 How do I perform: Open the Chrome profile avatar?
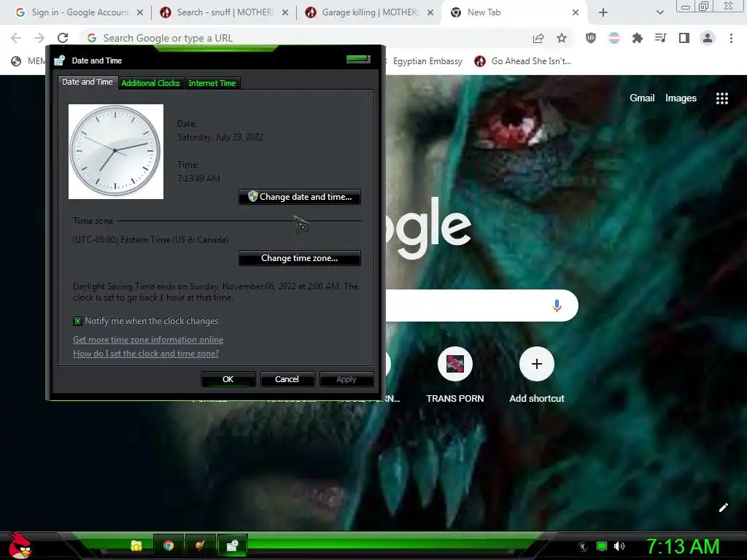[708, 38]
